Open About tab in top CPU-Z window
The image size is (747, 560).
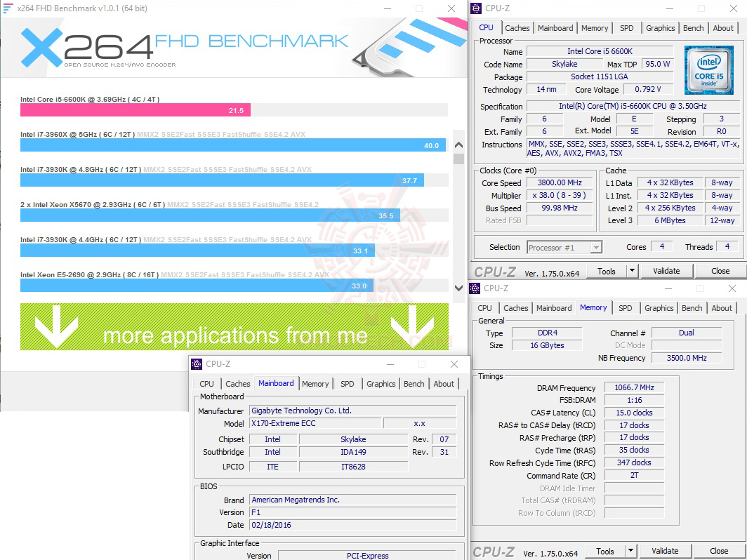722,28
